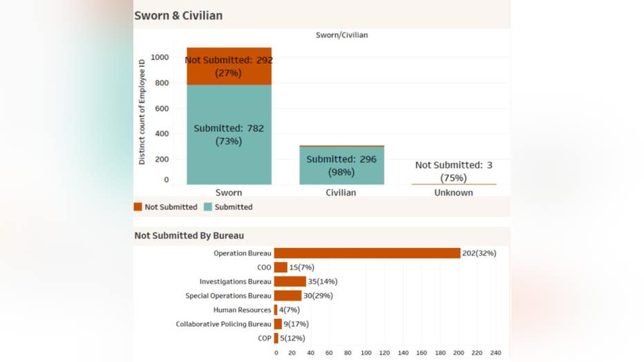Click the 'Civilian' axis category label
Screen dimensions: 644x362
point(341,193)
